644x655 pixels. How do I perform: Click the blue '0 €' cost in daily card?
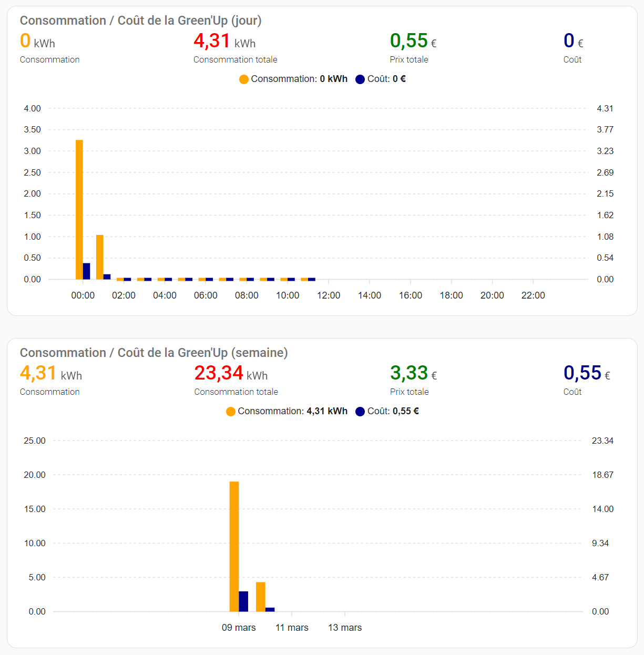pos(574,41)
